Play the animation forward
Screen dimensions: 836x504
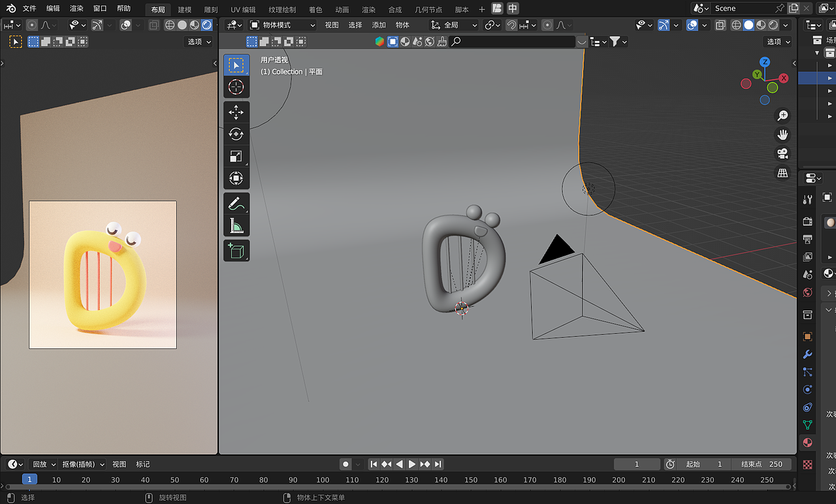[x=412, y=464]
